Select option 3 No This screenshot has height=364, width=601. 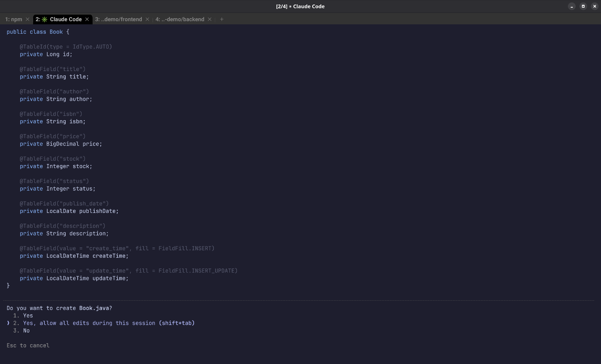tap(26, 331)
